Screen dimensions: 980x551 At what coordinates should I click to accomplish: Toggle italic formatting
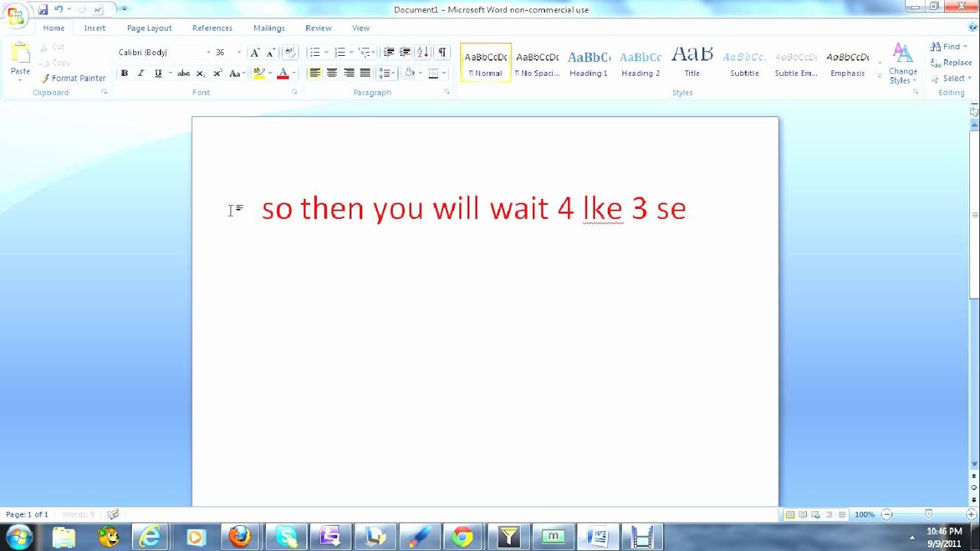click(x=141, y=73)
